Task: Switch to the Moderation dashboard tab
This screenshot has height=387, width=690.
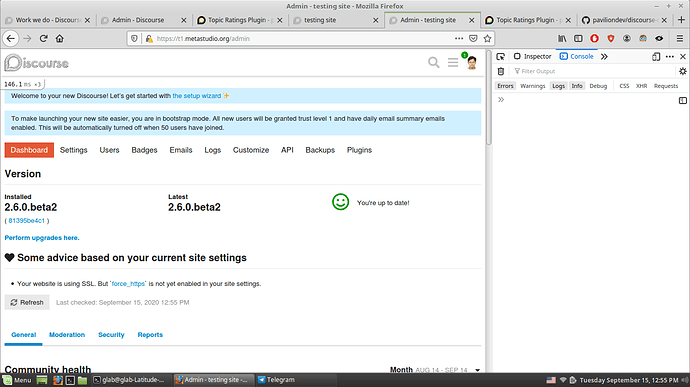Action: pos(67,335)
